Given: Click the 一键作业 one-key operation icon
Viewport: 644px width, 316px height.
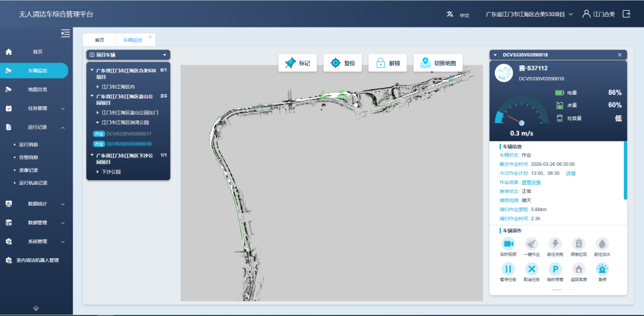Looking at the screenshot, I should tap(531, 244).
